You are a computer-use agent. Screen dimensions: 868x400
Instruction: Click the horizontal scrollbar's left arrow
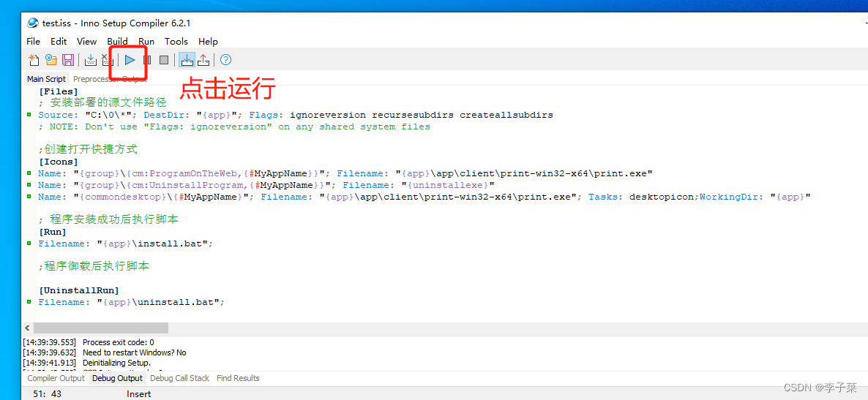(28, 328)
